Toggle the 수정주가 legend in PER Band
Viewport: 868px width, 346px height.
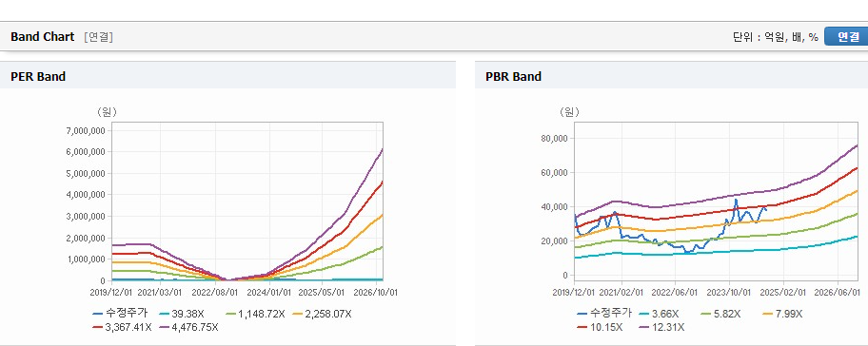pyautogui.click(x=121, y=314)
